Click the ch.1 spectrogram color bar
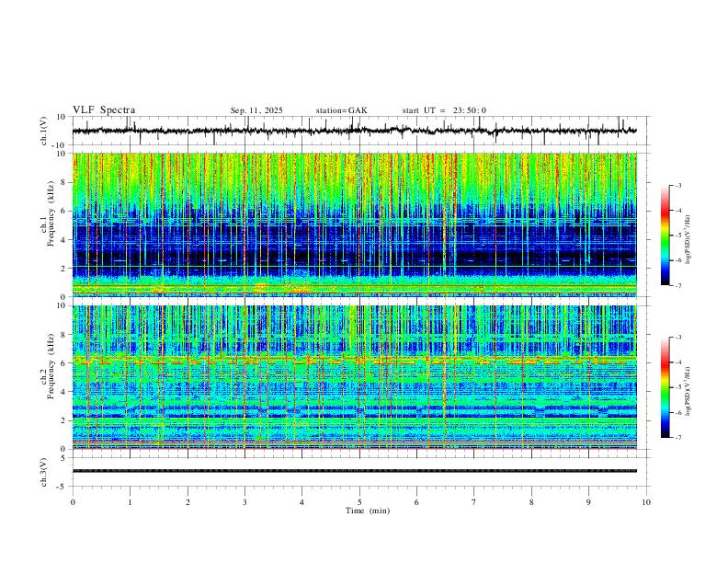728x563 pixels. tap(665, 236)
